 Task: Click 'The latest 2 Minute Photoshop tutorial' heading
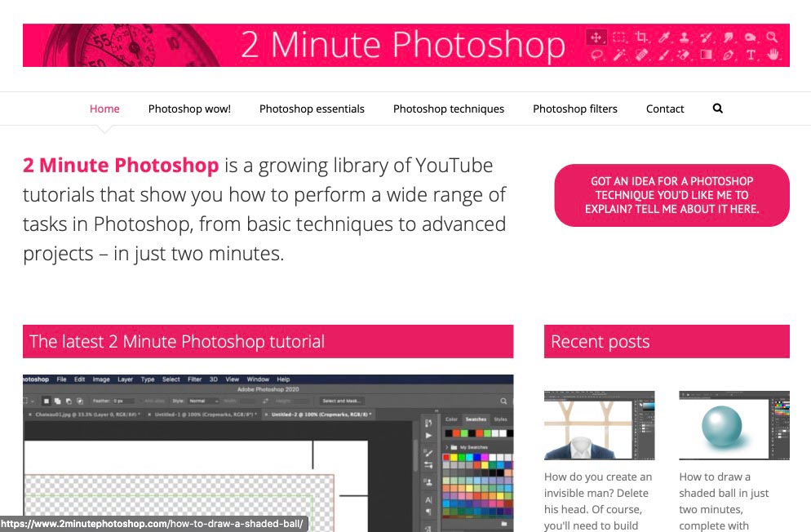point(177,341)
